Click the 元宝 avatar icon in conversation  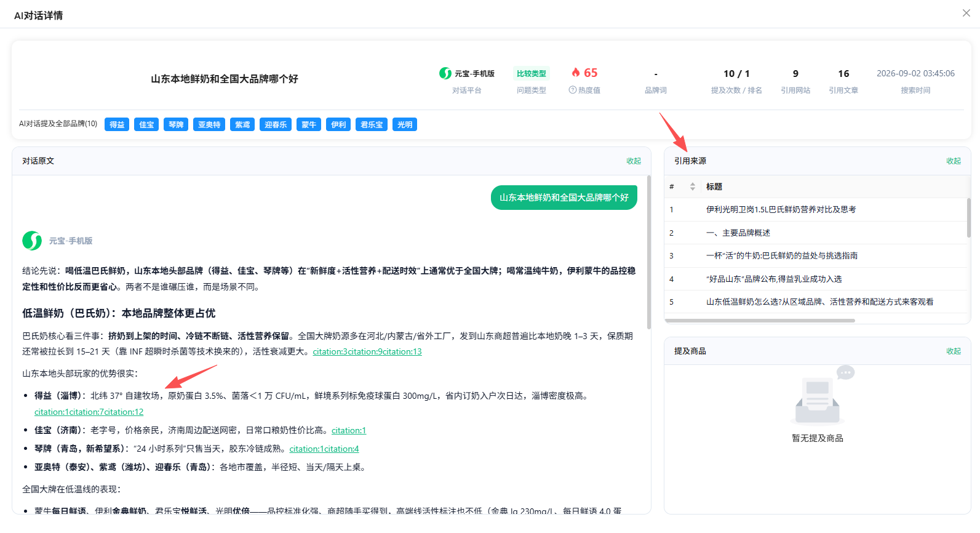pos(32,241)
